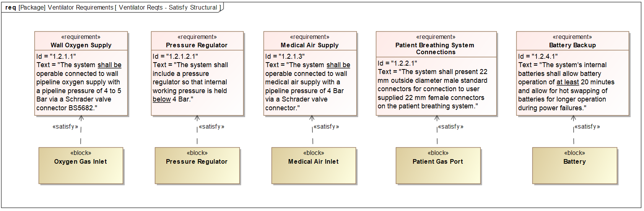644x211 pixels.
Task: Select Patient Breathing System Connections requirement
Action: [436, 73]
